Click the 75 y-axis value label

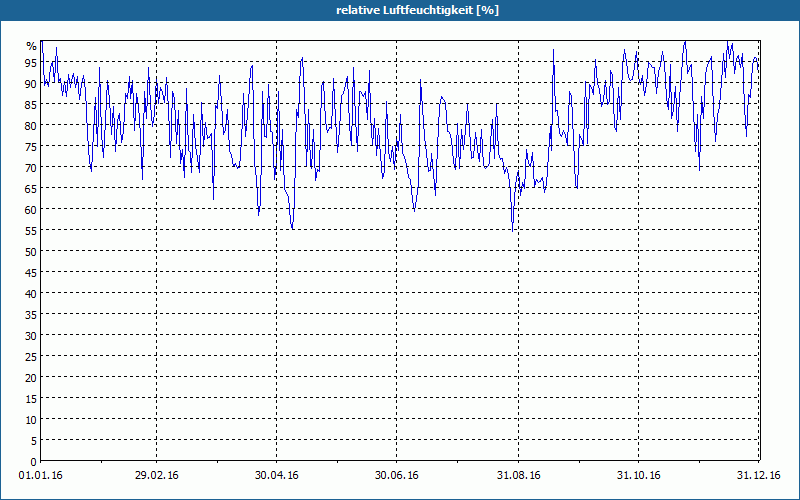click(31, 146)
